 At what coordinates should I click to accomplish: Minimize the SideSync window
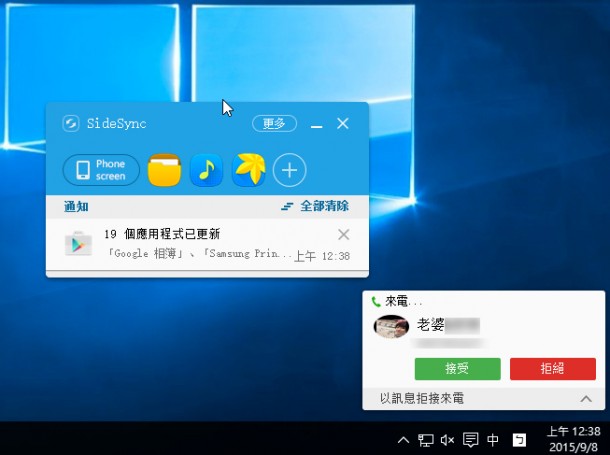click(317, 125)
